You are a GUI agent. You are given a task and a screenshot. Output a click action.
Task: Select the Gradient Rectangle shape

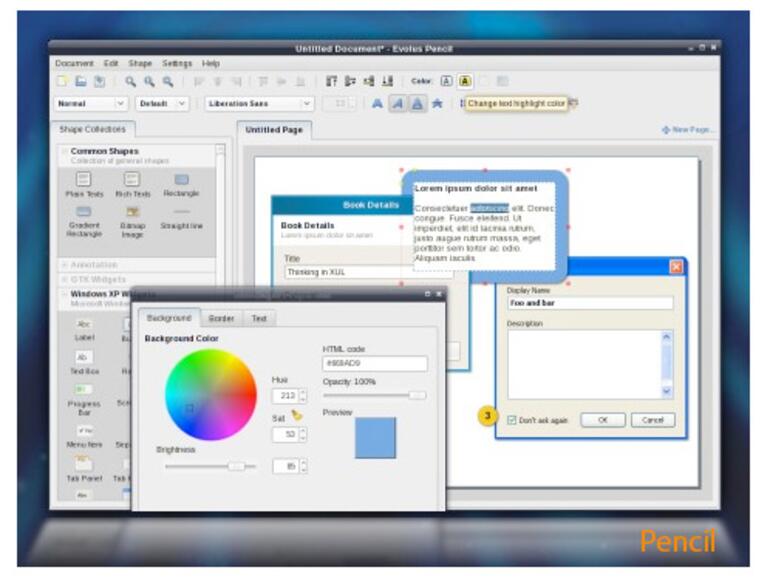84,221
